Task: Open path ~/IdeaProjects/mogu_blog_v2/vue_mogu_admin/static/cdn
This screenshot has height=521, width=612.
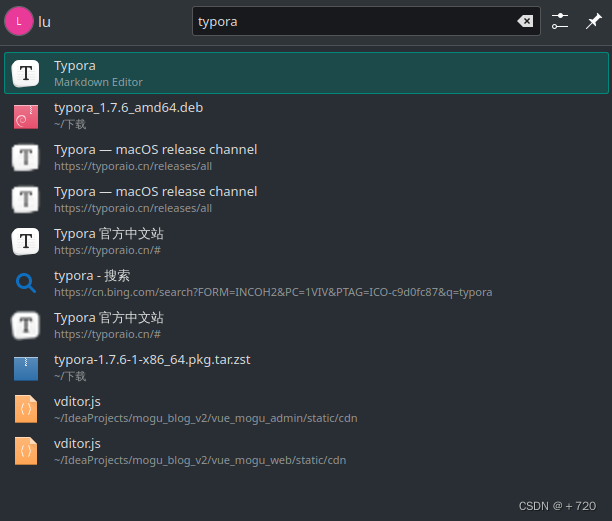Action: pos(206,418)
